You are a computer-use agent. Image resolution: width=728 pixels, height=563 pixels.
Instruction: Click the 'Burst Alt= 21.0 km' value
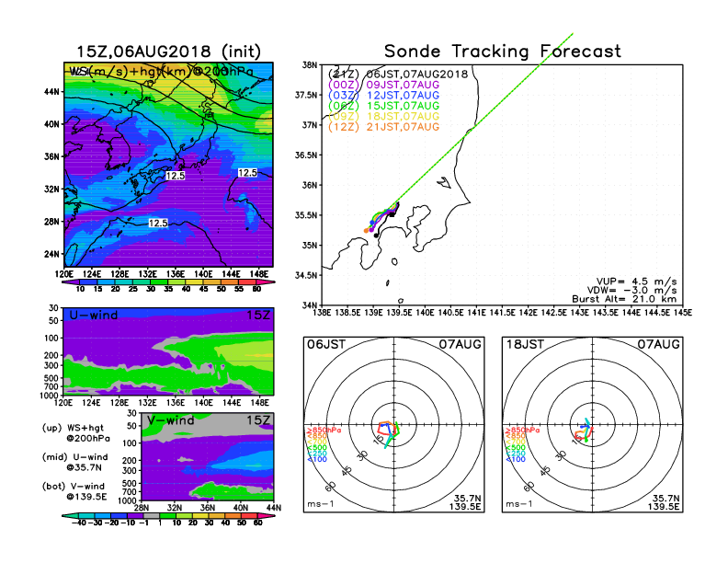coord(624,299)
